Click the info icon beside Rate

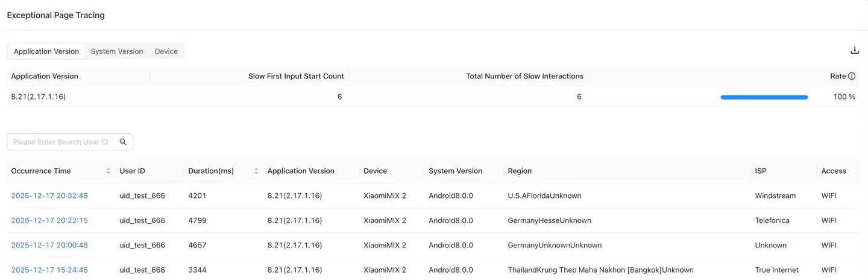[852, 76]
